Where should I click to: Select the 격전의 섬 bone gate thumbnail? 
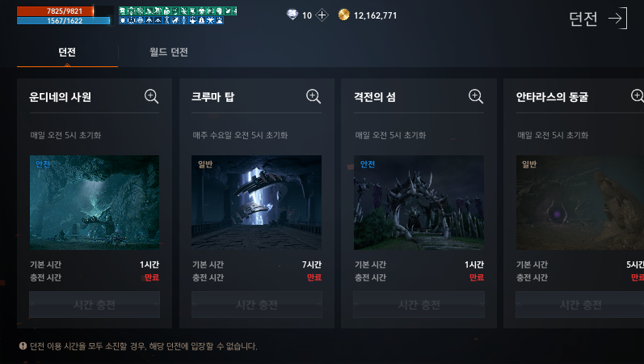[x=419, y=202]
